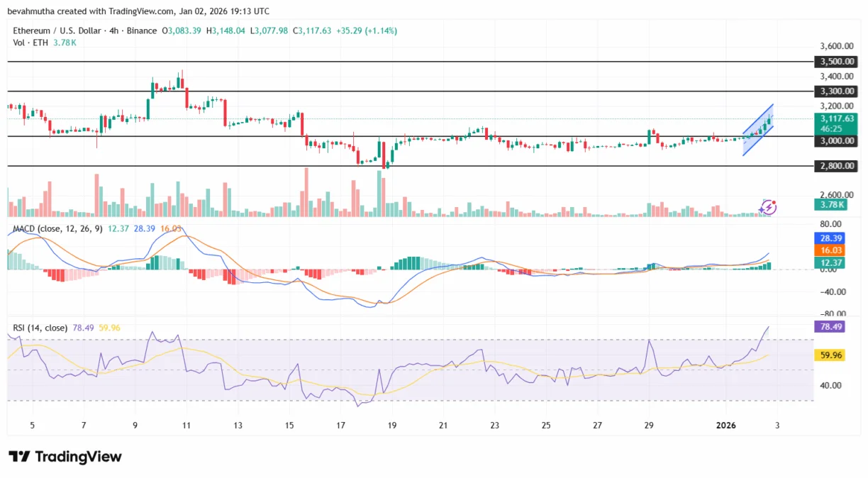Select the 3,500.00 horizontal line price label
The height and width of the screenshot is (478, 868).
(x=837, y=62)
